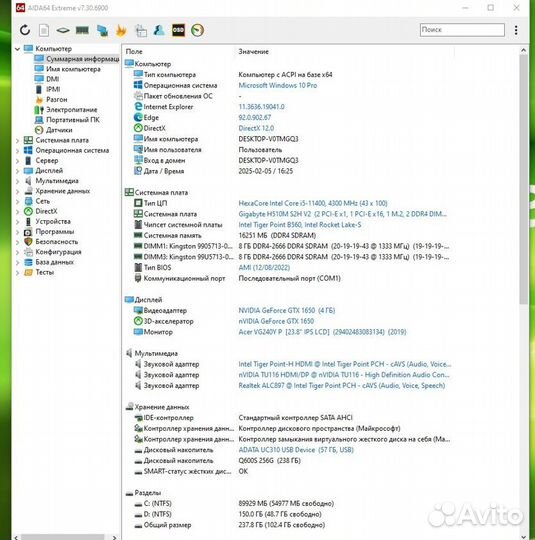535x540 pixels.
Task: Click the right arrow of the tree horizontal scrollbar
Action: click(x=115, y=537)
